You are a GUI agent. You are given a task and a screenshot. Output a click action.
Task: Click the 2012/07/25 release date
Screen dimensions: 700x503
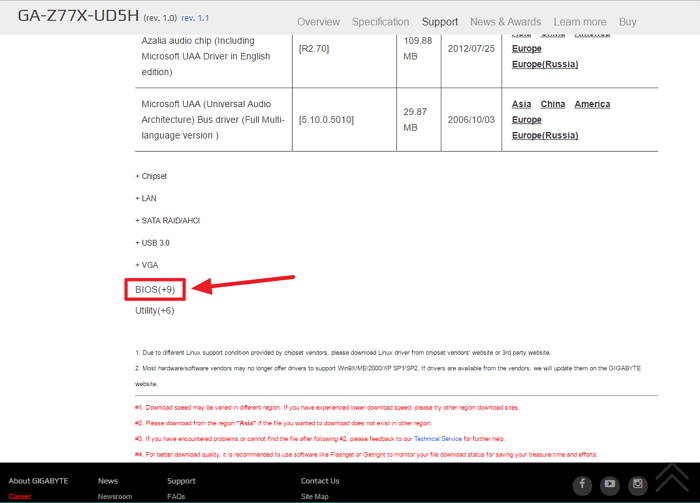pos(471,48)
